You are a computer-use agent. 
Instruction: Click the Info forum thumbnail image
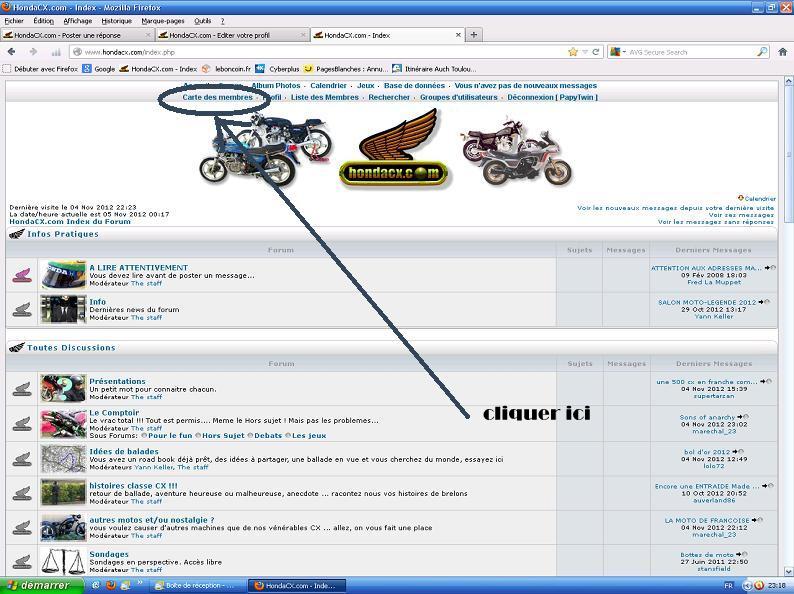[63, 309]
